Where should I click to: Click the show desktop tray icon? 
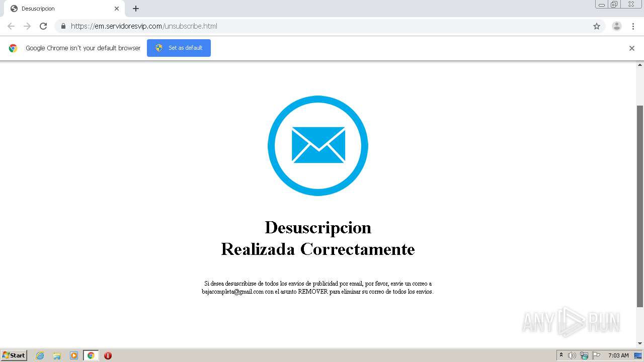638,355
